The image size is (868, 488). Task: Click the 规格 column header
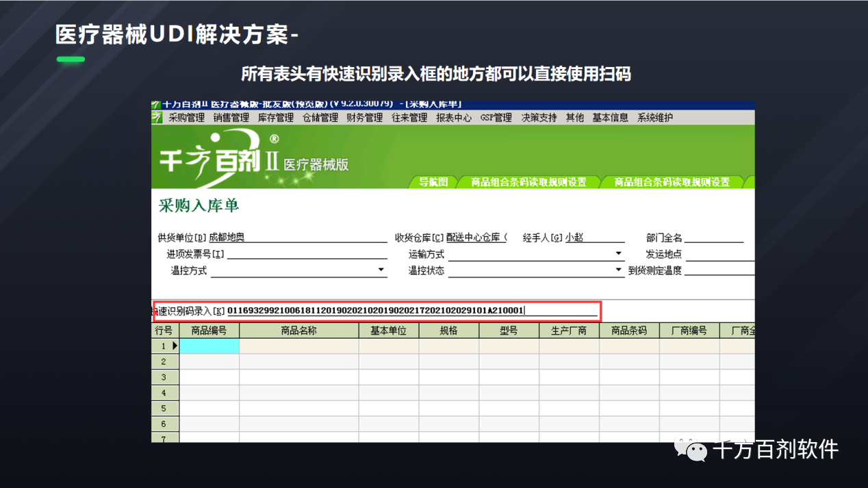(x=449, y=331)
